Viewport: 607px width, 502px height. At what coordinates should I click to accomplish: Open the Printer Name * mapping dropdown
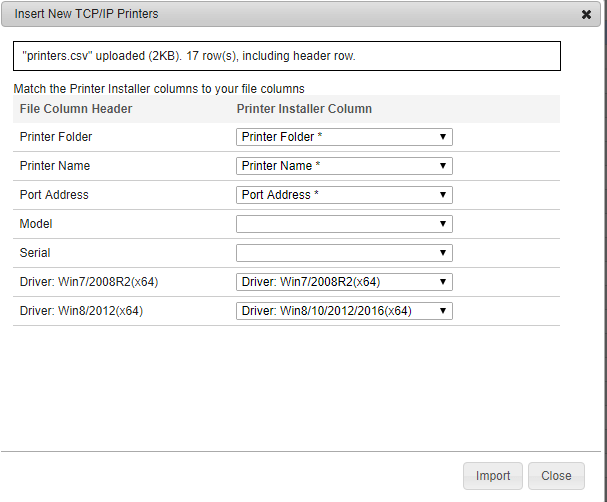[344, 166]
